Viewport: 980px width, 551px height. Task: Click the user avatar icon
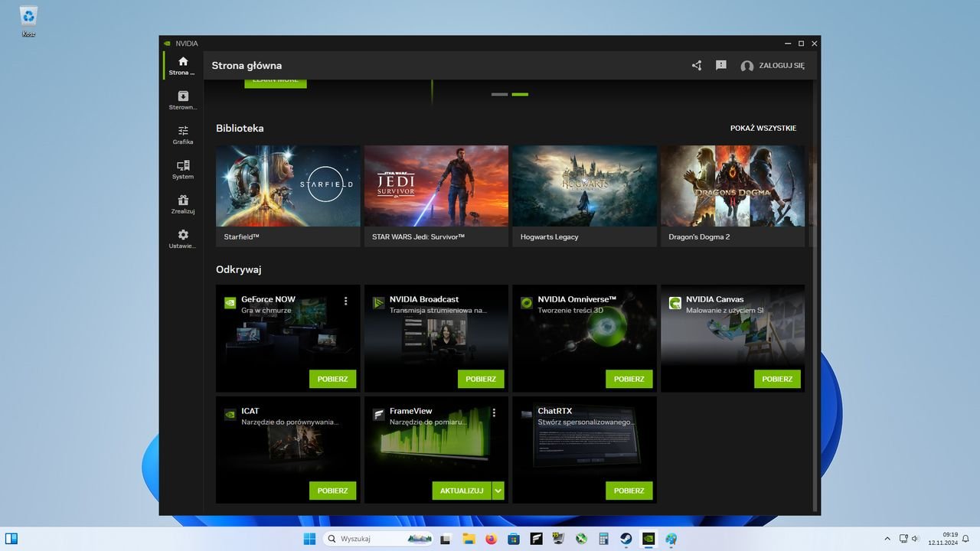click(x=747, y=66)
